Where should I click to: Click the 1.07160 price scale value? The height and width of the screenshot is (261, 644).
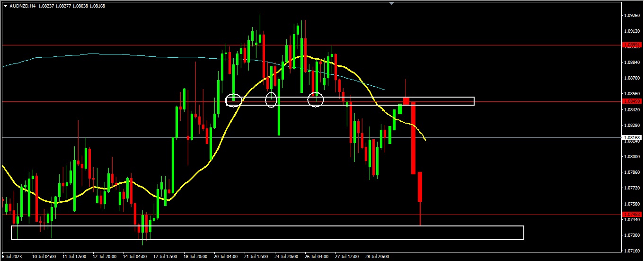pos(632,251)
